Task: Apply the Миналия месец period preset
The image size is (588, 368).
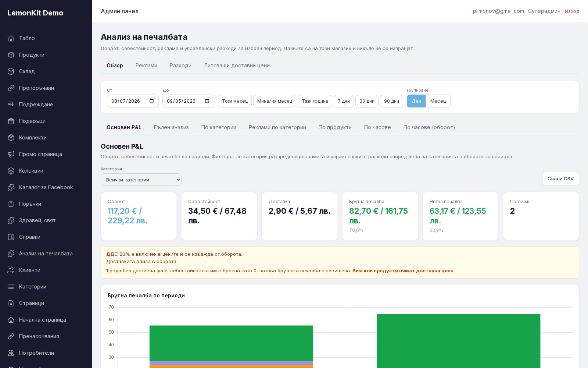Action: (275, 101)
